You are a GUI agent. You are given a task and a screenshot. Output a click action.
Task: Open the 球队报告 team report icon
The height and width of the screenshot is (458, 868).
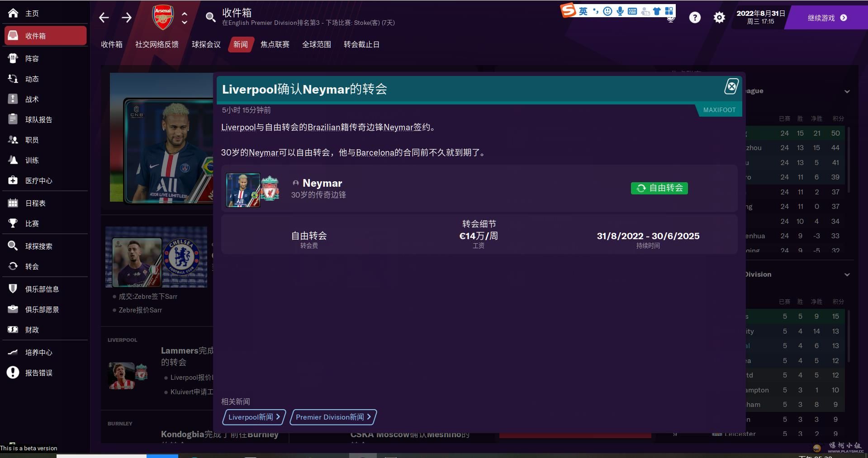tap(13, 119)
